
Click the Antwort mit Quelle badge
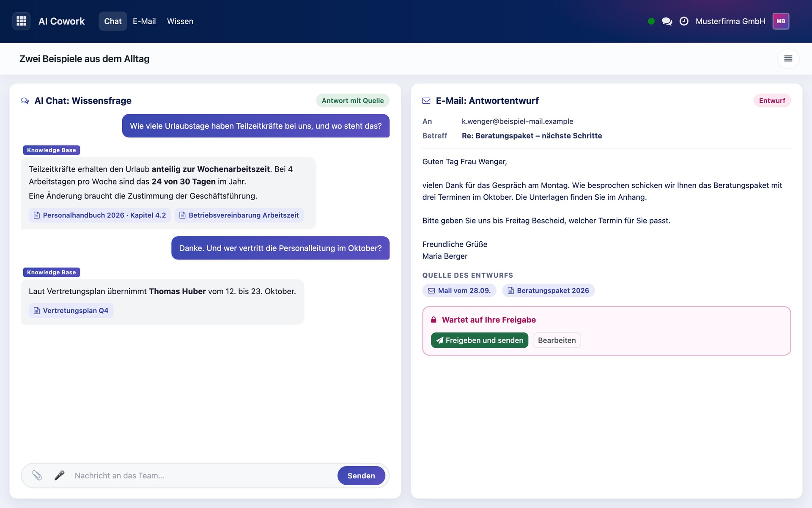(353, 101)
